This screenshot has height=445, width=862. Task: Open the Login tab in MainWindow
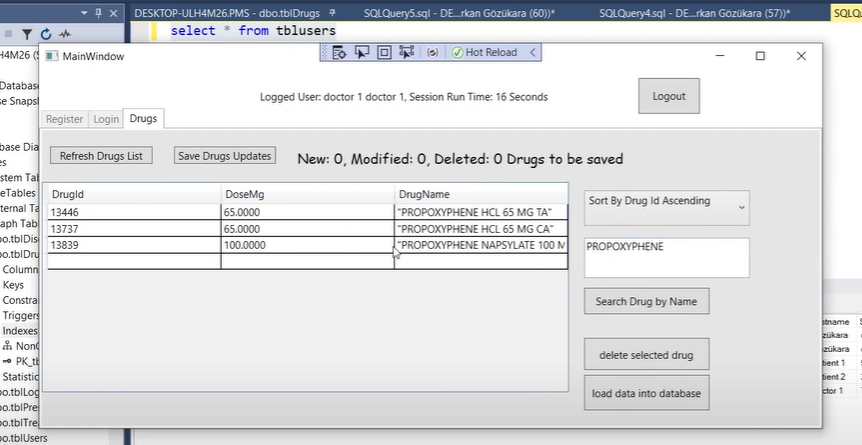tap(106, 119)
